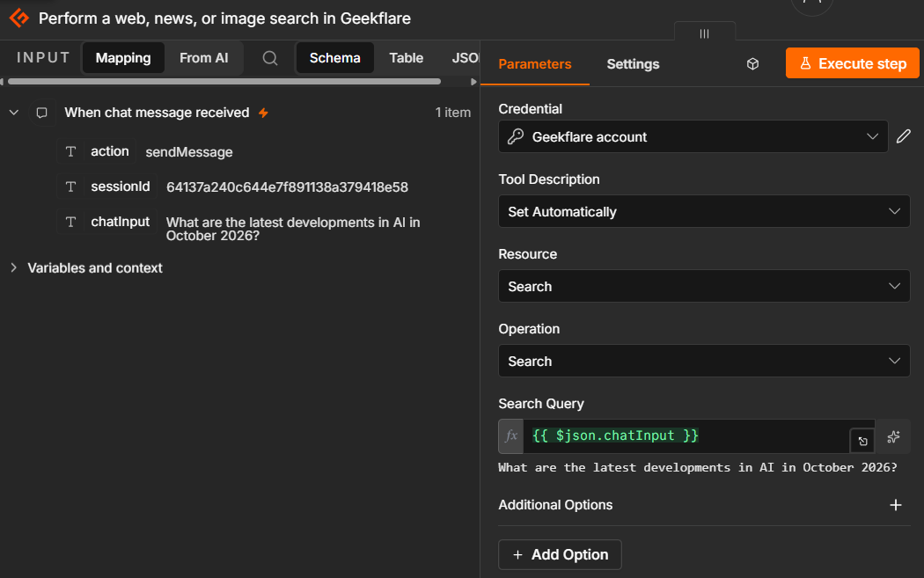Click the key icon in Credential field
The width and height of the screenshot is (924, 578).
(516, 136)
